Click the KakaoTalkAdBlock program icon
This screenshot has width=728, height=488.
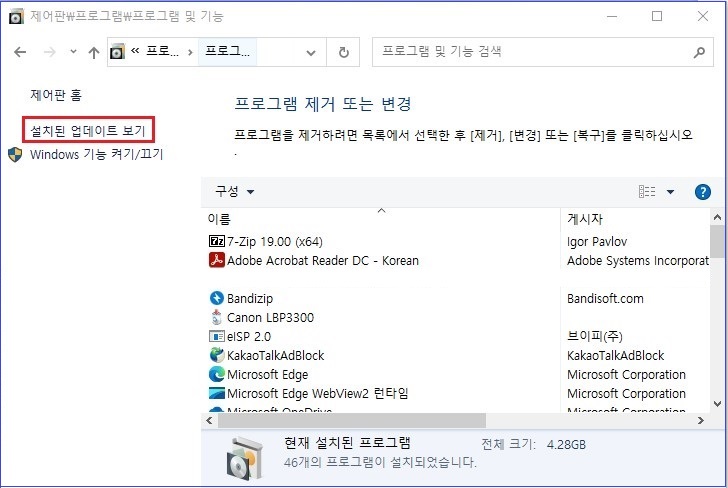pyautogui.click(x=217, y=355)
